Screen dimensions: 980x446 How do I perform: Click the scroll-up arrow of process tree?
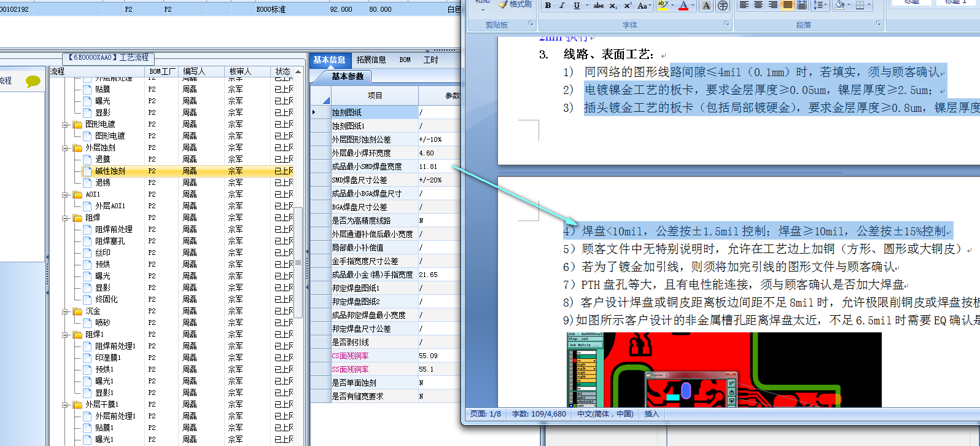[x=298, y=72]
